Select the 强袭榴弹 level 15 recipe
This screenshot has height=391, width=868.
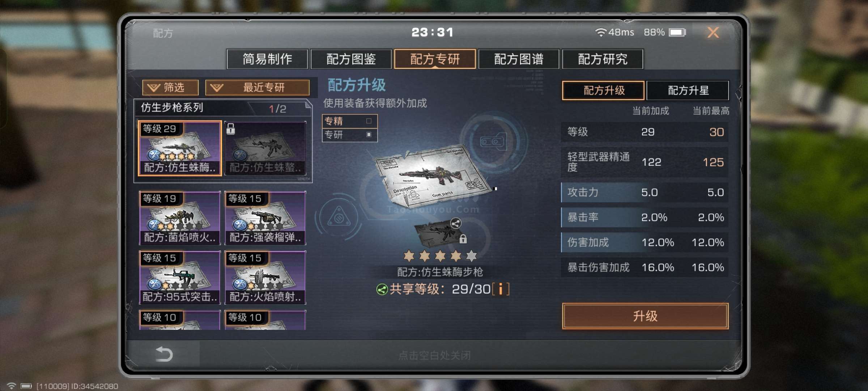pos(265,218)
